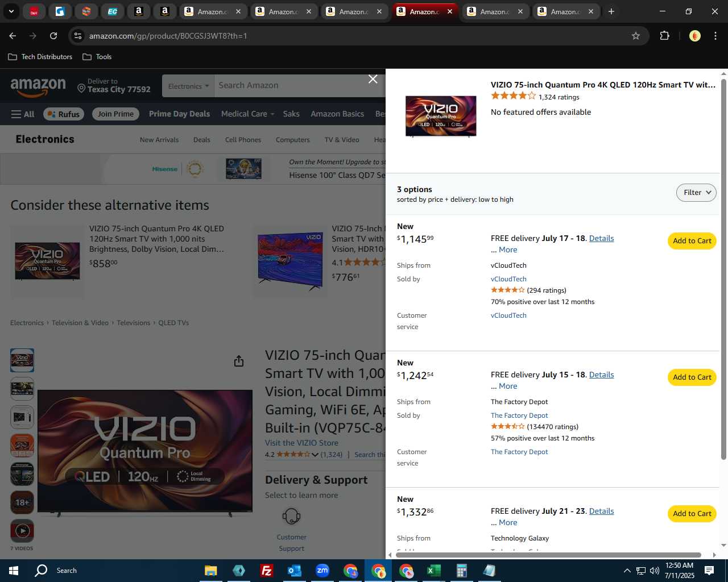728x582 pixels.
Task: Open Outlook from taskbar
Action: [x=294, y=571]
